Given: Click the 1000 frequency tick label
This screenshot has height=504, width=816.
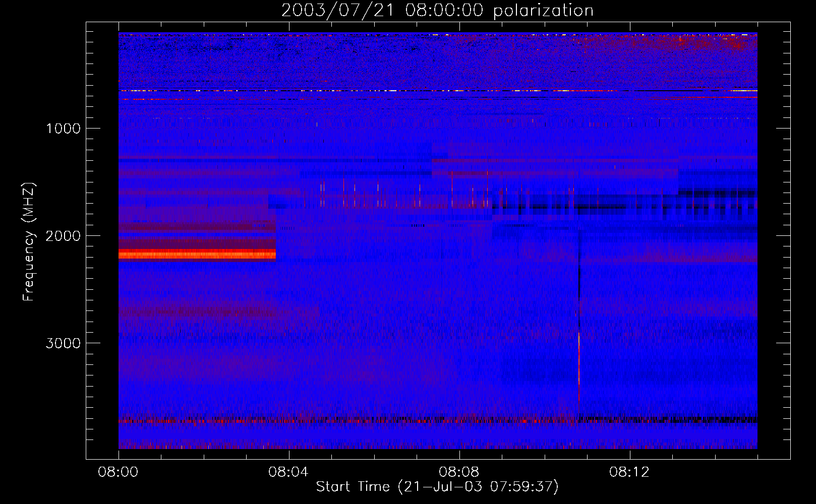Looking at the screenshot, I should point(63,129).
